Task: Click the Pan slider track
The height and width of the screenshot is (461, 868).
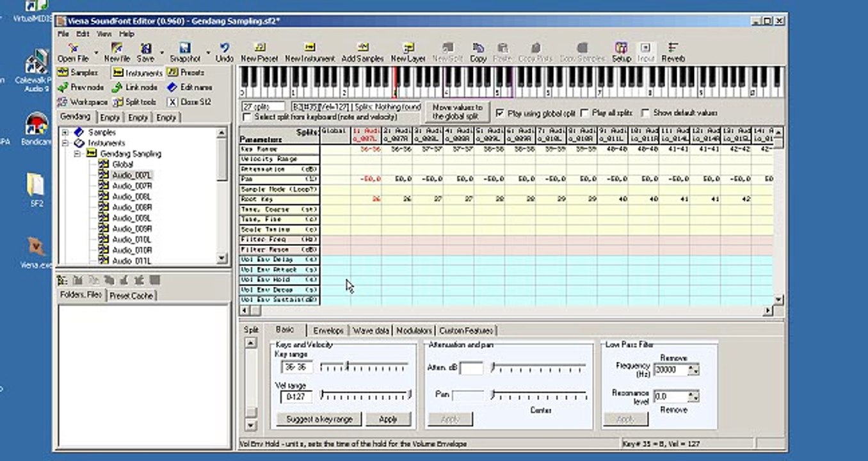Action: pyautogui.click(x=538, y=395)
